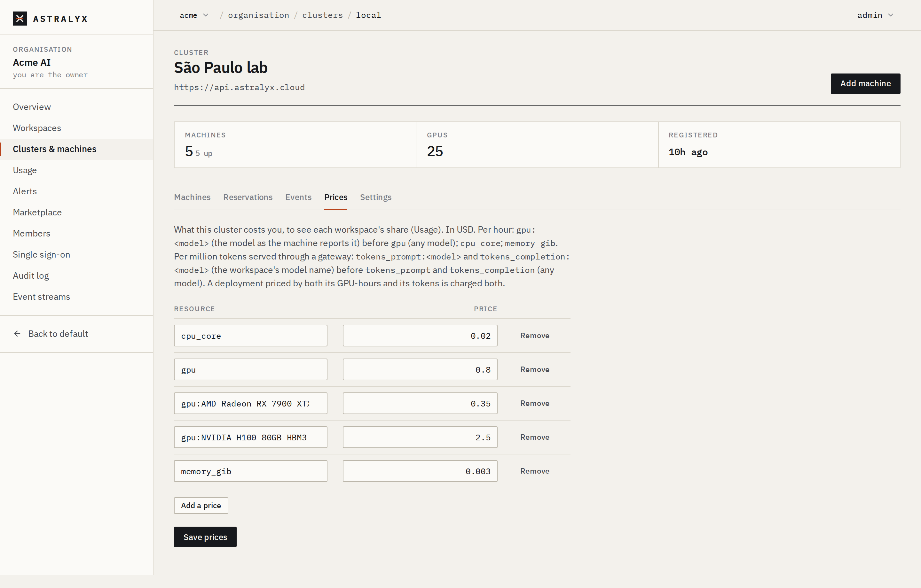The image size is (921, 588).
Task: Open the Reservations tab
Action: tap(248, 197)
